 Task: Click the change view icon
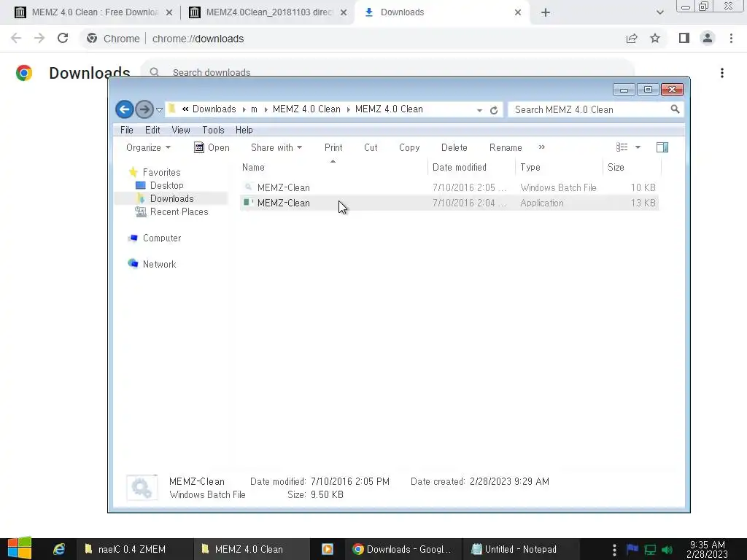pos(622,147)
